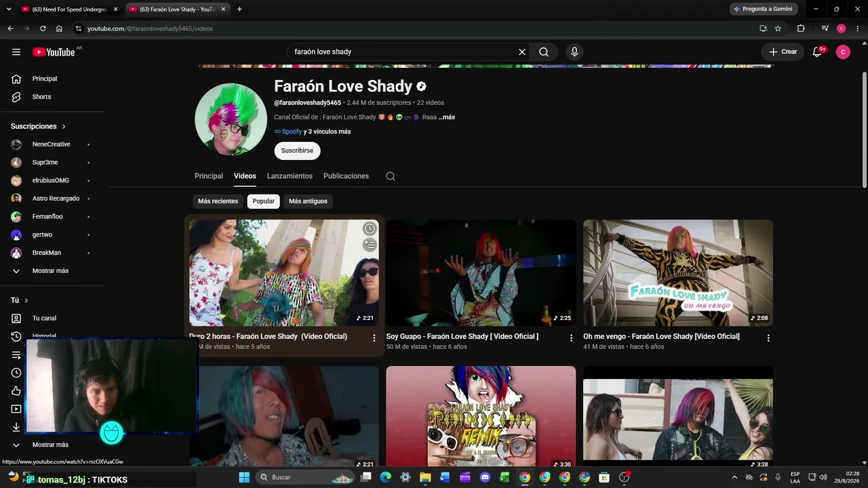Switch to the channel Principal tab
This screenshot has height=488, width=868.
pos(209,176)
